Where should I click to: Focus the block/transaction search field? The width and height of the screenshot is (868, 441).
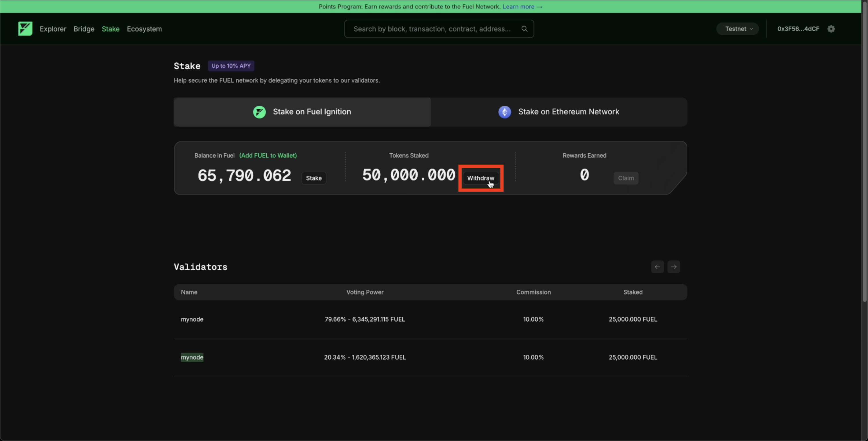tap(439, 29)
